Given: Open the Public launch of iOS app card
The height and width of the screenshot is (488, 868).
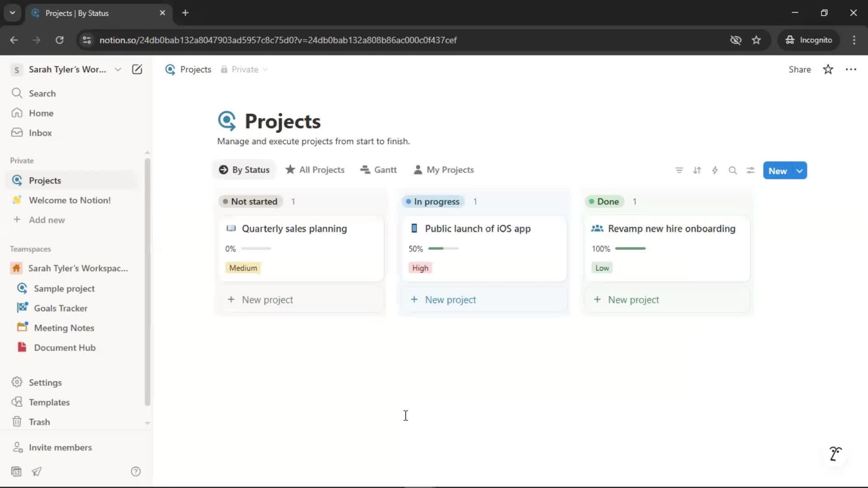Looking at the screenshot, I should pos(484,249).
